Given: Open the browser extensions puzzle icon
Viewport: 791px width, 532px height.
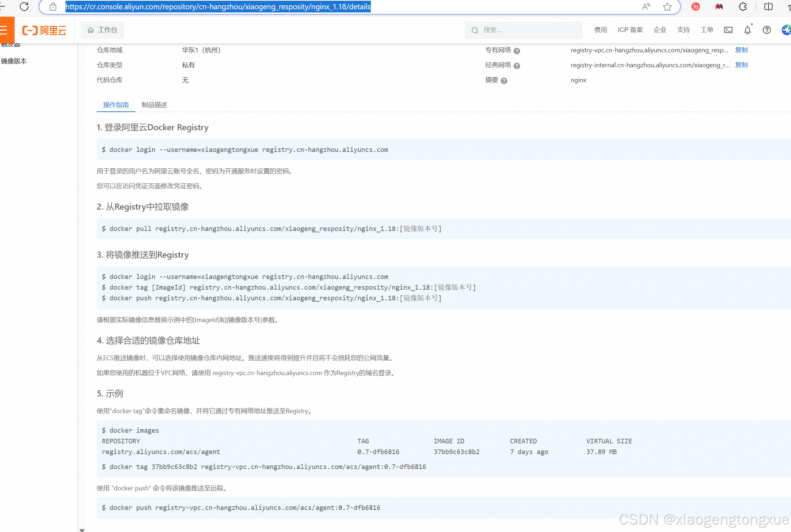Looking at the screenshot, I should coord(743,7).
